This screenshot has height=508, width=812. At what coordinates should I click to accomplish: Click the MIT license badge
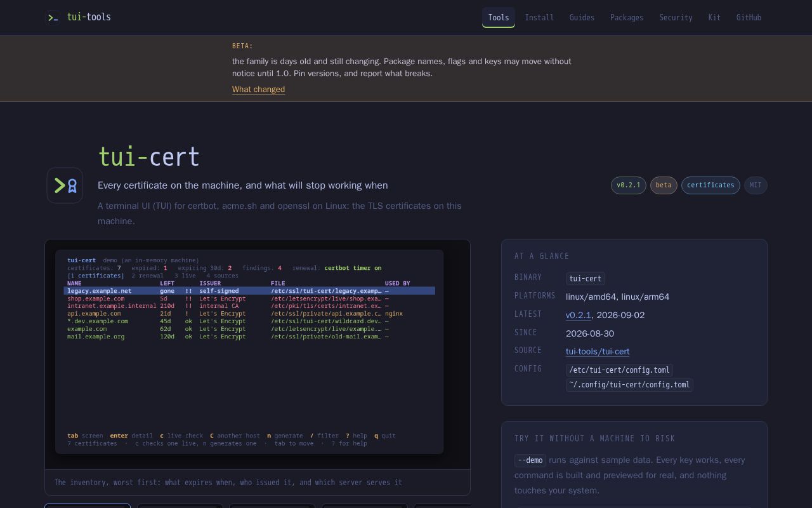756,185
